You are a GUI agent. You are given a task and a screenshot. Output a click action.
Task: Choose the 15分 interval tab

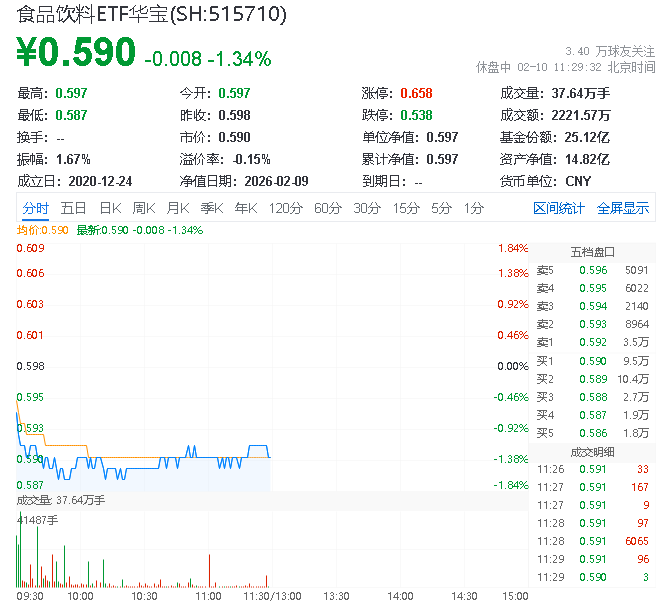point(406,208)
